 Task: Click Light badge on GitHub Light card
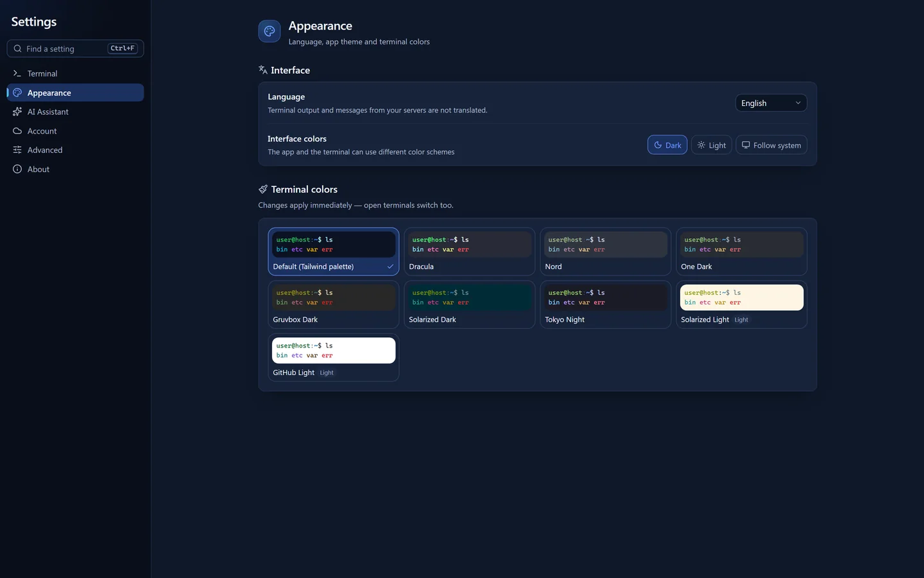point(327,373)
